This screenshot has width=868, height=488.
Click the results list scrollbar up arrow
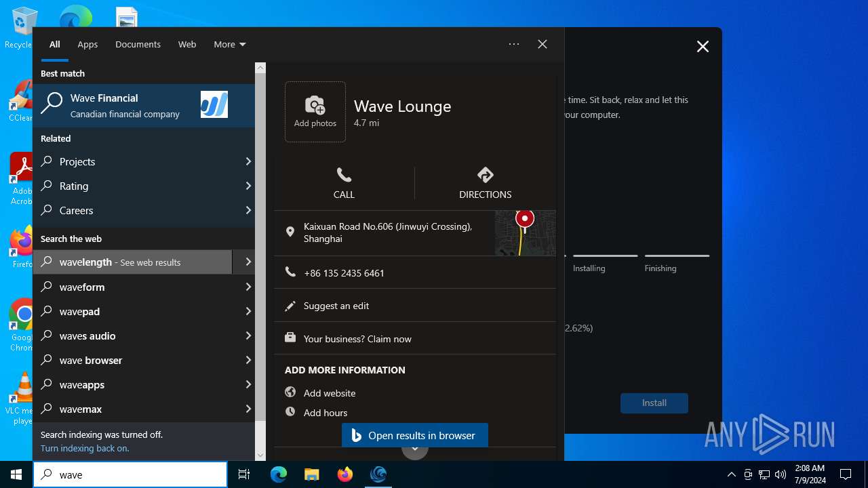coord(260,68)
